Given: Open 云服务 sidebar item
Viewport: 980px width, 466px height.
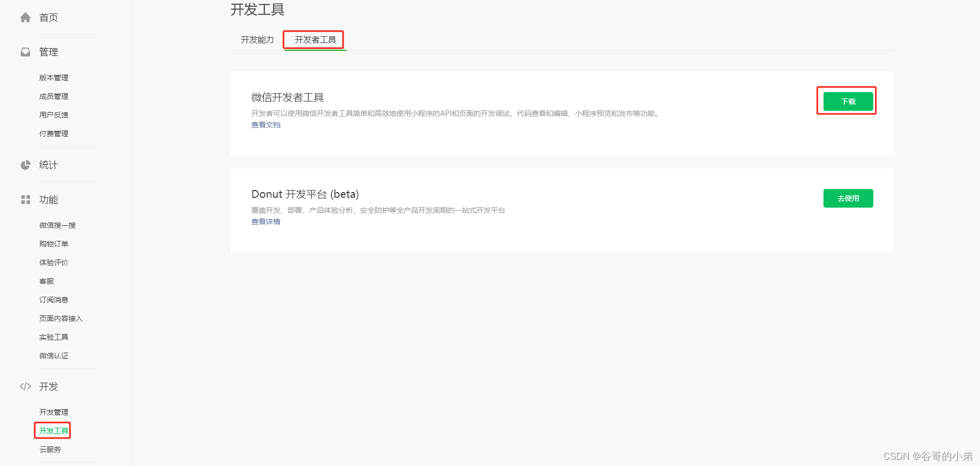Looking at the screenshot, I should pyautogui.click(x=50, y=449).
